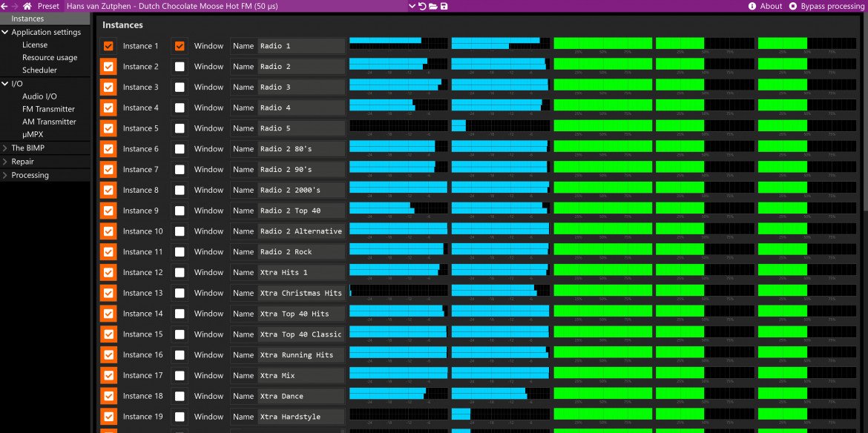Click the Radio 2 Rock name field

pyautogui.click(x=300, y=252)
